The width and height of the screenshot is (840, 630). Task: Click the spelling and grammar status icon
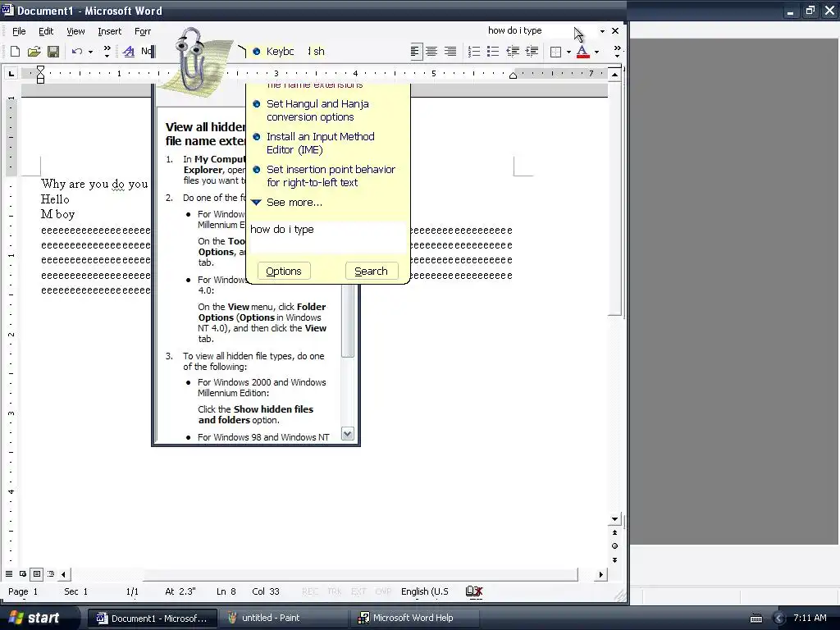click(x=474, y=591)
